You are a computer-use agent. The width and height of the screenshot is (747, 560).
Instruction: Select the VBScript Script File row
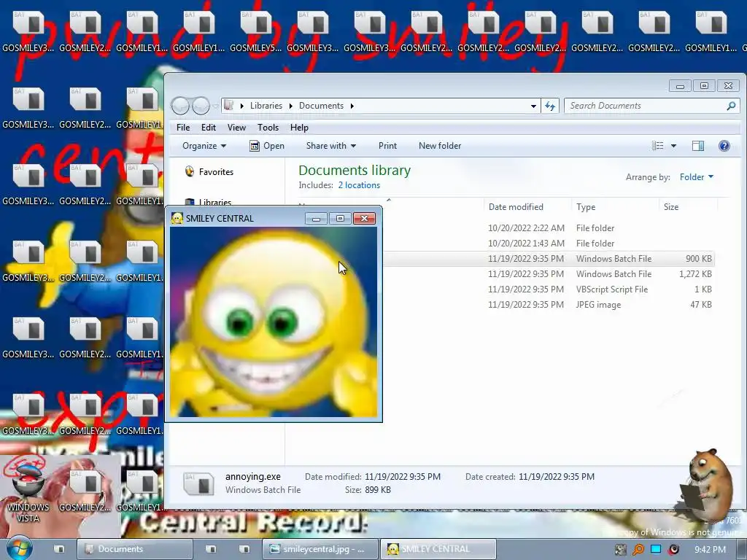548,289
